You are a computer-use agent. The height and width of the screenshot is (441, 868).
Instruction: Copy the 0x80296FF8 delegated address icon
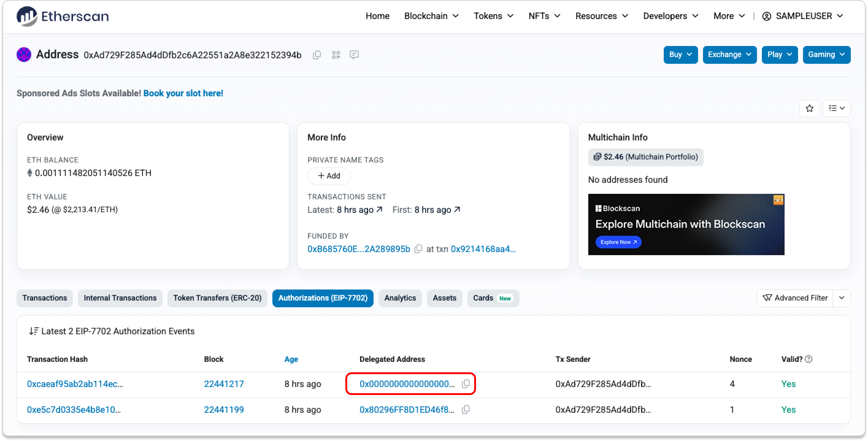[x=466, y=410]
